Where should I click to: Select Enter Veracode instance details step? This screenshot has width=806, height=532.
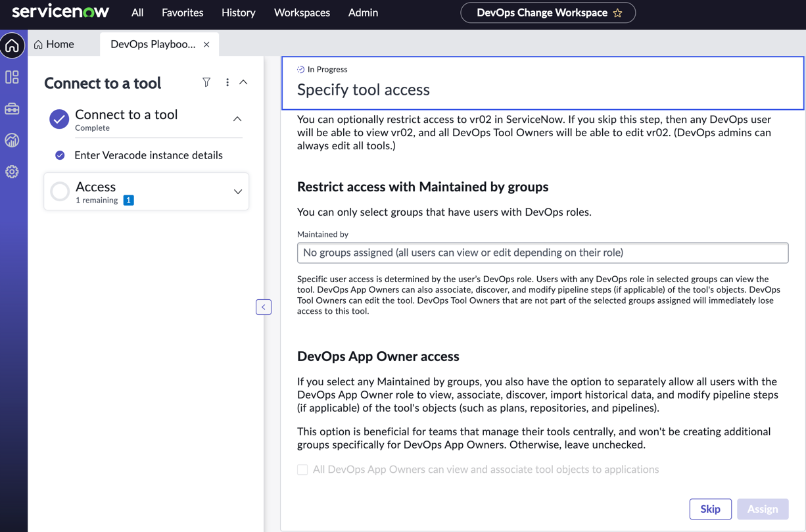149,155
